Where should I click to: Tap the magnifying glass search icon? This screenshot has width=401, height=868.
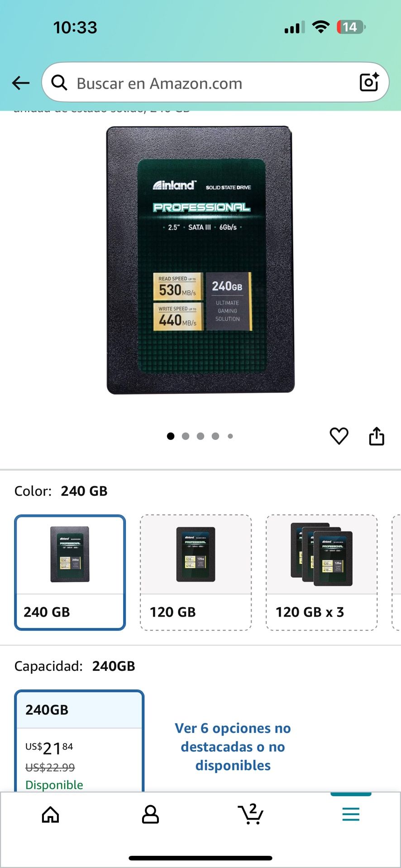(59, 83)
